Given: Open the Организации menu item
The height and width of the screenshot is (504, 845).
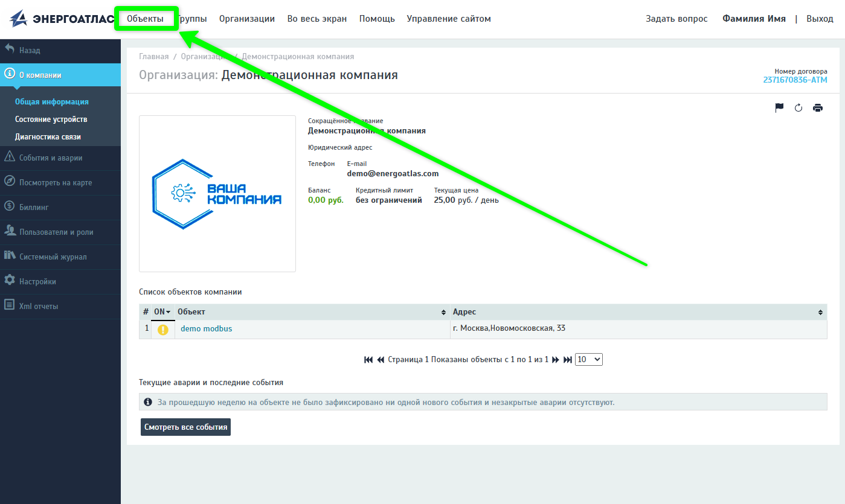Looking at the screenshot, I should 246,19.
